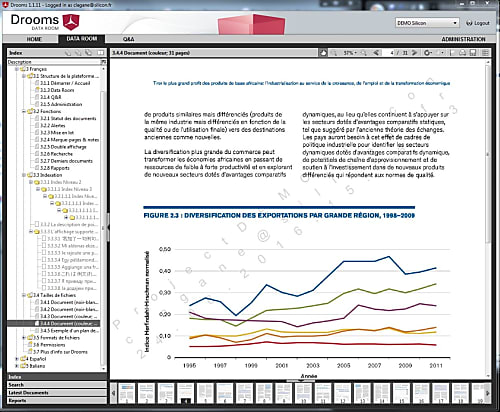Open the Index panel section at bottom

pyautogui.click(x=57, y=377)
